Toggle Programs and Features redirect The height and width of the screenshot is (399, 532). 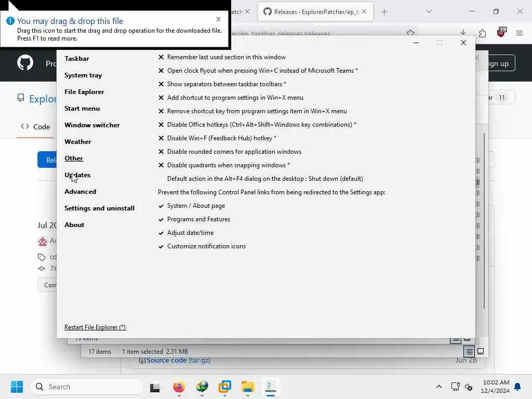[194, 220]
